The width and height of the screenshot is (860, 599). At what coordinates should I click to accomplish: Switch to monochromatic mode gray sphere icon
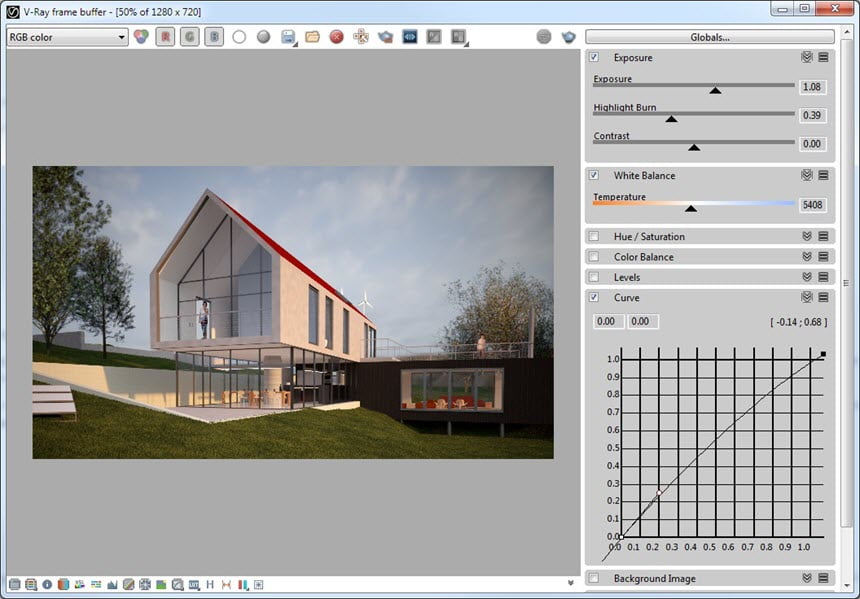point(263,37)
